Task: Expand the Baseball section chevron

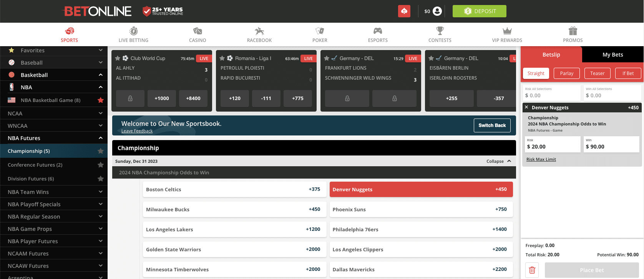Action: click(x=101, y=62)
